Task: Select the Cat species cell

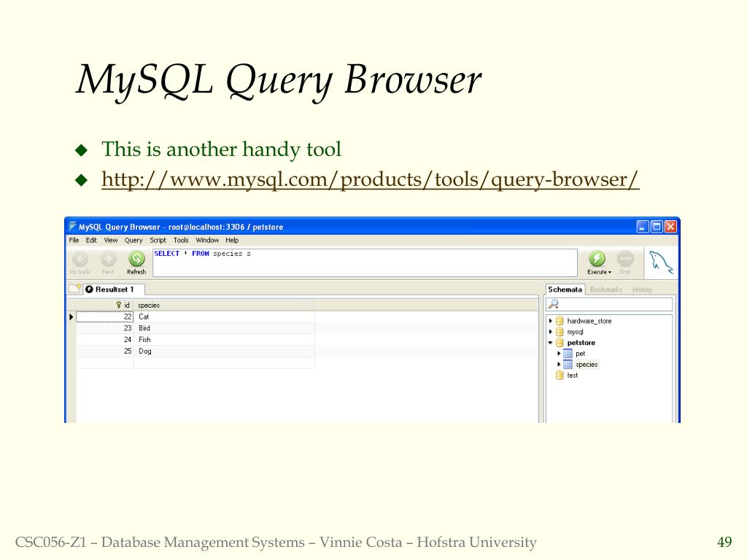Action: (x=224, y=316)
